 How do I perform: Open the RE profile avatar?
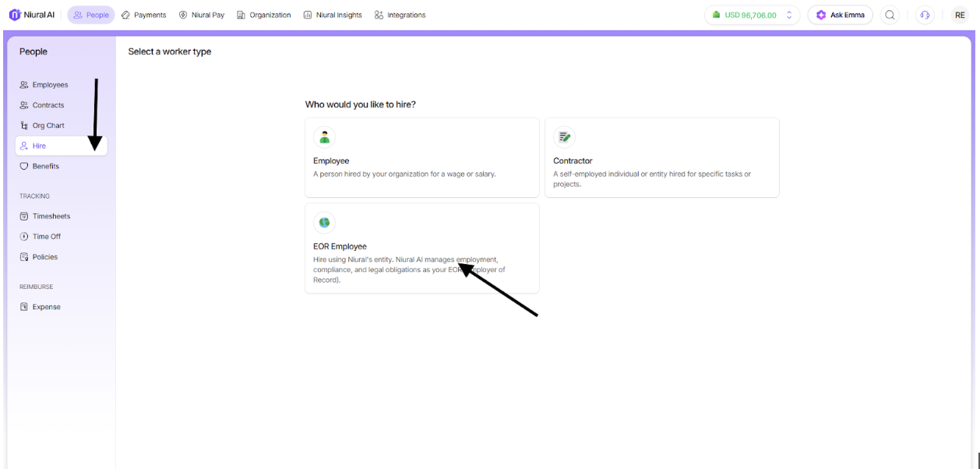960,15
